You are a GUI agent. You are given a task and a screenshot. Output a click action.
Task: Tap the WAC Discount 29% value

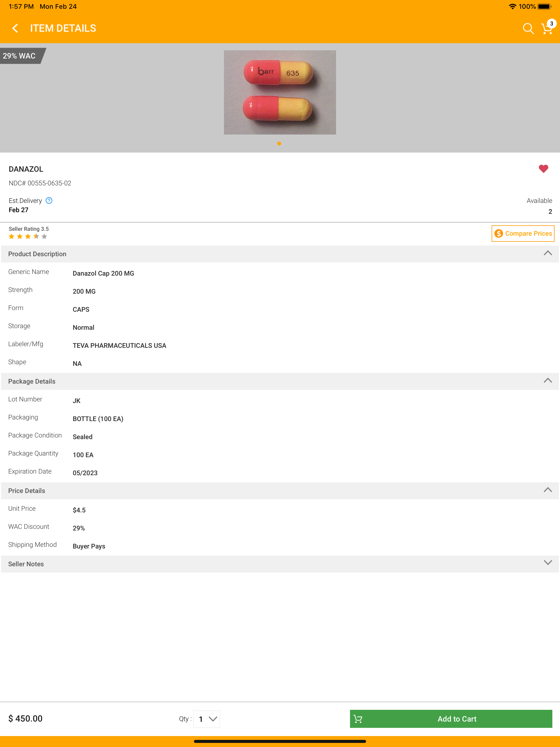pos(79,528)
